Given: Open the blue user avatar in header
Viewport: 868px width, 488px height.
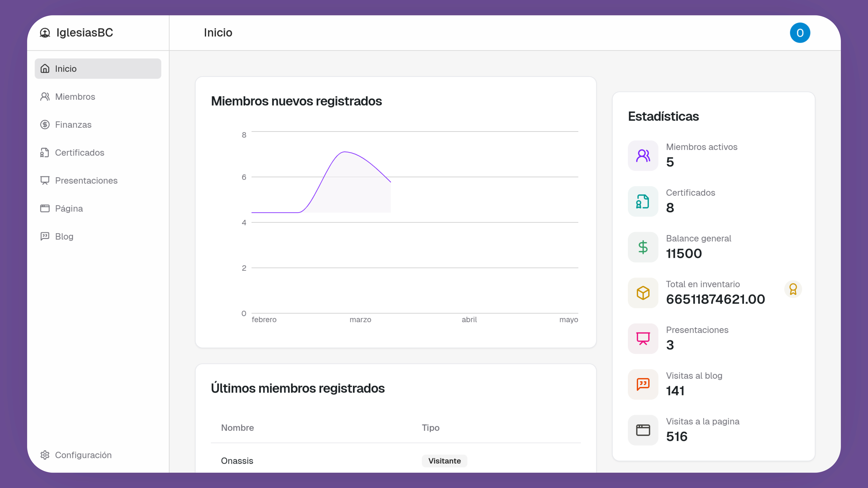Looking at the screenshot, I should 800,33.
